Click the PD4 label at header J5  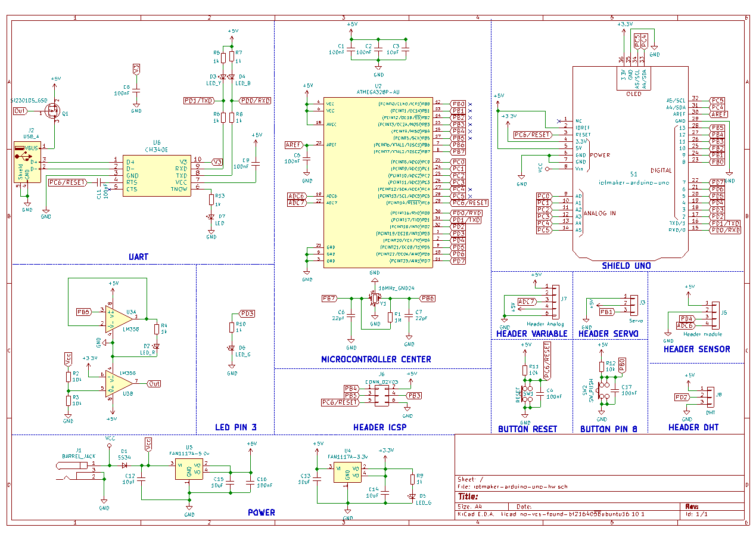pyautogui.click(x=686, y=319)
